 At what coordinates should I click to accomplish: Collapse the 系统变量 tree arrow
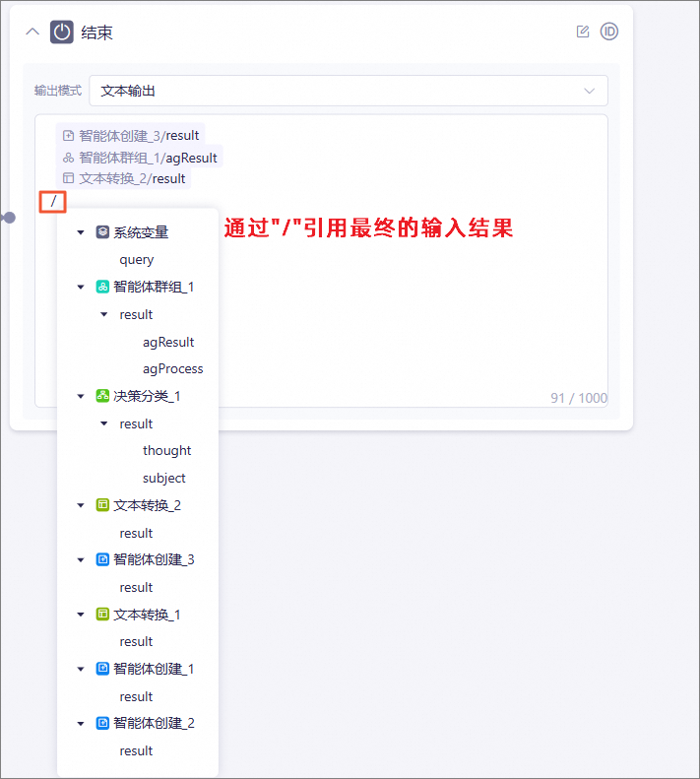tap(81, 232)
